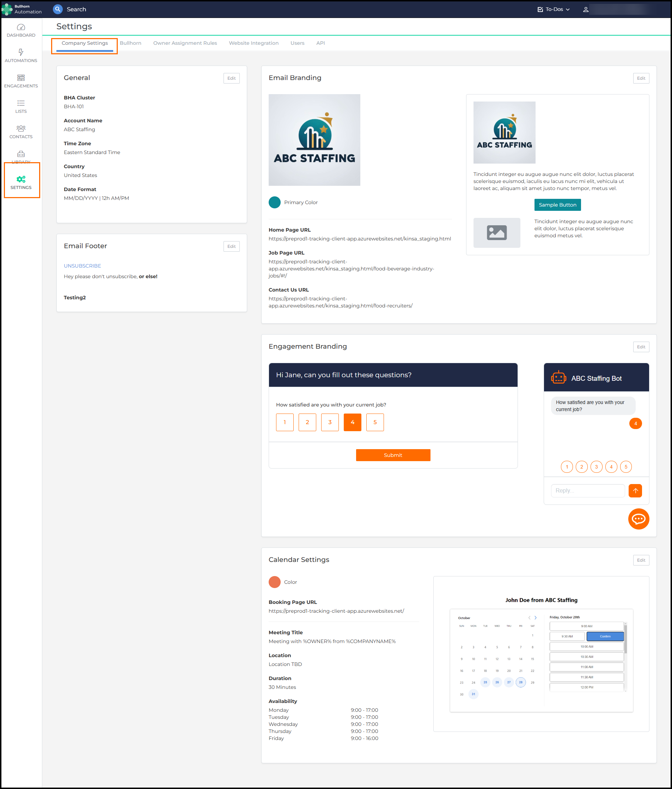Expand the To-Dos dropdown

(x=554, y=10)
